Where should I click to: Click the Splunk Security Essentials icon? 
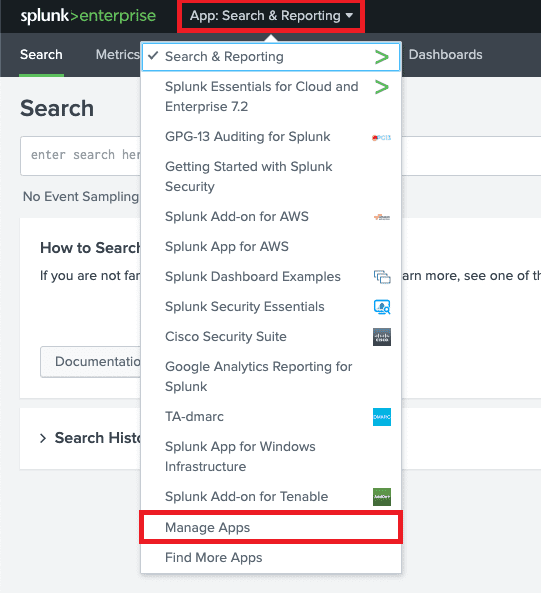click(x=382, y=307)
